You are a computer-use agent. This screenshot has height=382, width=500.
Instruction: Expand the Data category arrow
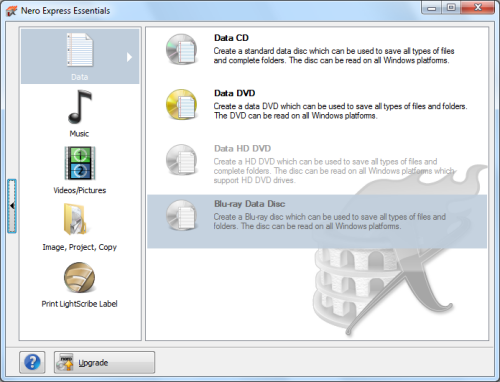(129, 57)
